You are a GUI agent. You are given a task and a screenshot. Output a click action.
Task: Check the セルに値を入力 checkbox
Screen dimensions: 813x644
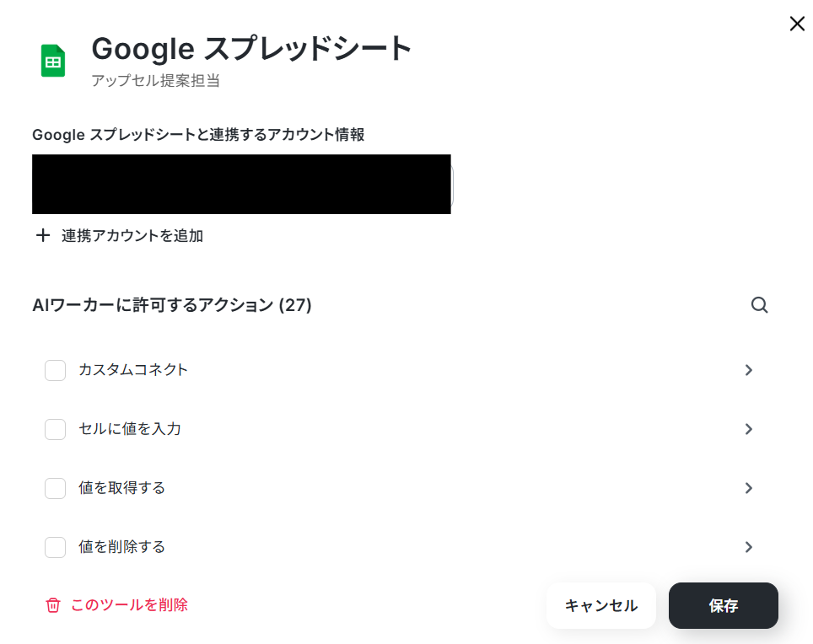(55, 430)
